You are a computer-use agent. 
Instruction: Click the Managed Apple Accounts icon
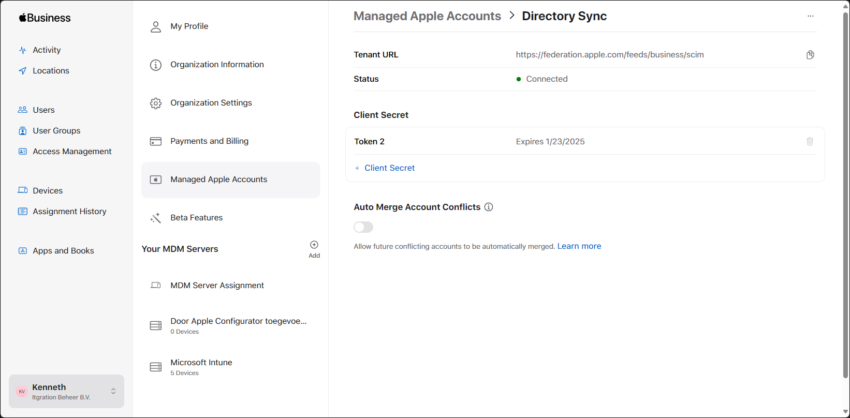point(156,179)
